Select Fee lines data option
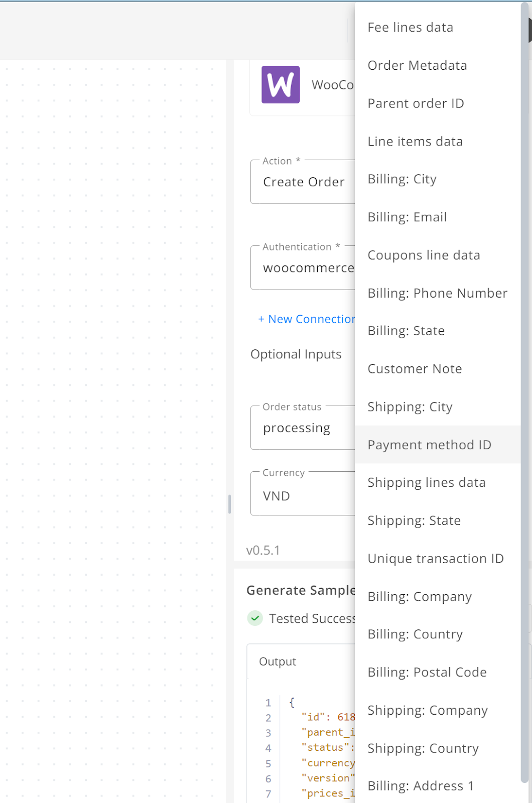Image resolution: width=532 pixels, height=803 pixels. [438, 28]
